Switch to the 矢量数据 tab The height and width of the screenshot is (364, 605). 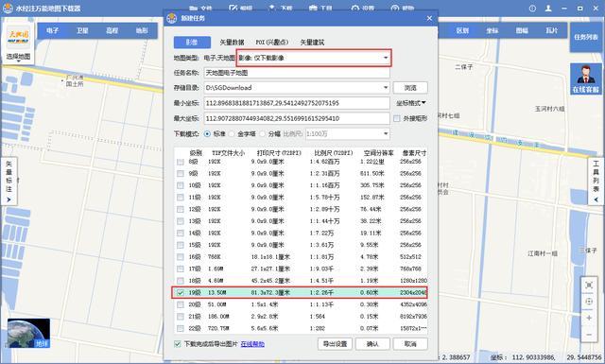pyautogui.click(x=232, y=43)
